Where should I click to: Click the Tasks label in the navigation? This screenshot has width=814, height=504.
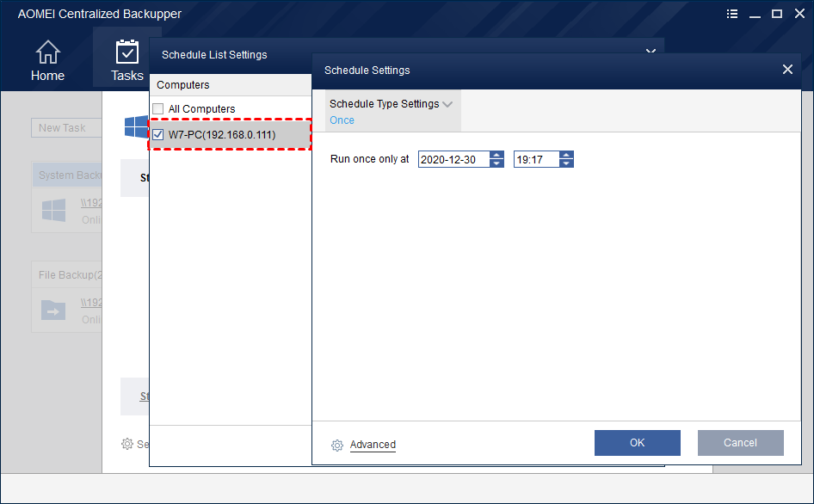127,76
